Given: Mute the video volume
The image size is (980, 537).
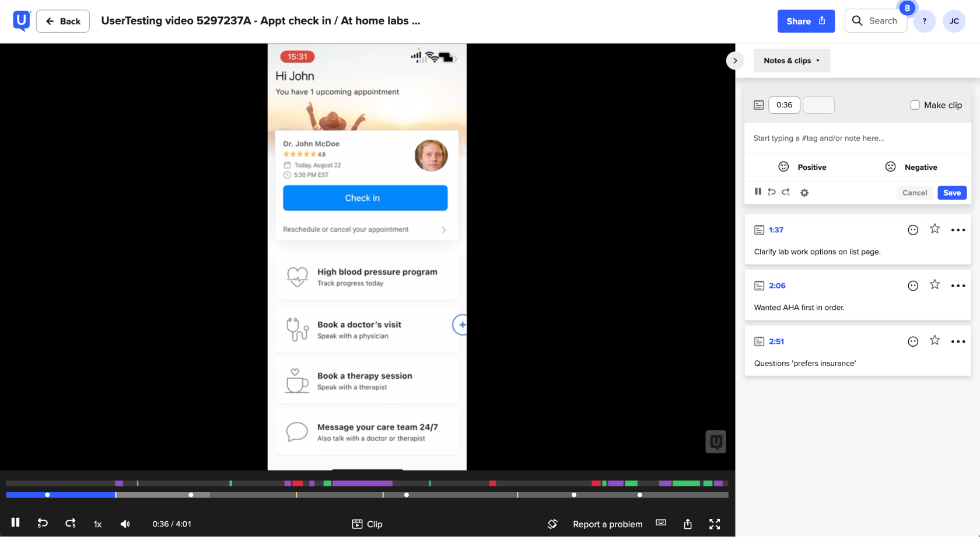Looking at the screenshot, I should pos(125,524).
